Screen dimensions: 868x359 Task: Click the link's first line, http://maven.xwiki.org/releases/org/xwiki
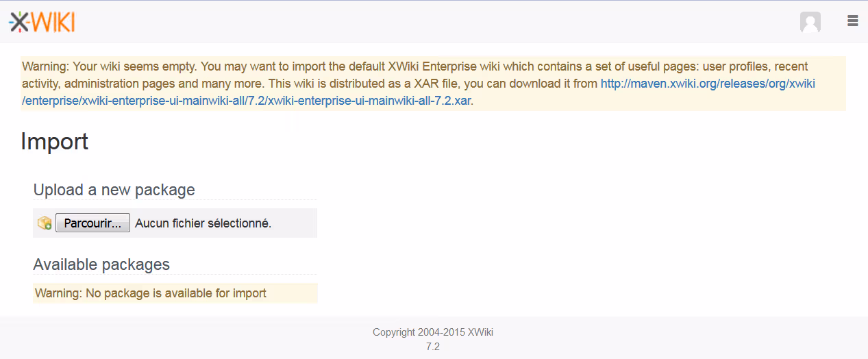pyautogui.click(x=707, y=84)
